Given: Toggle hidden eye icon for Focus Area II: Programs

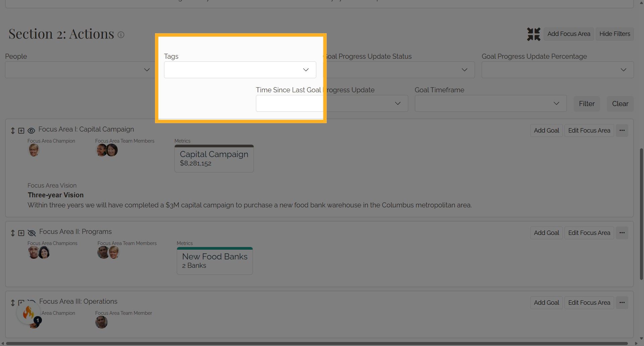Looking at the screenshot, I should tap(32, 233).
